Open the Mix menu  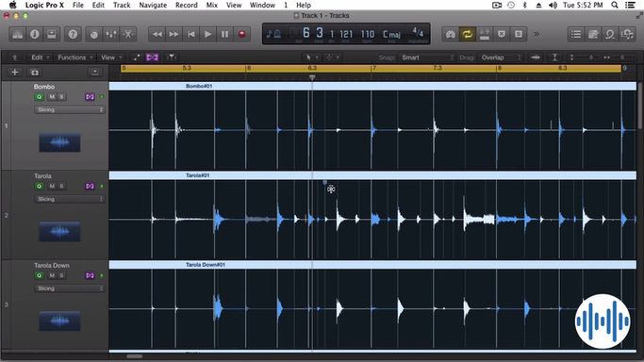click(x=212, y=5)
